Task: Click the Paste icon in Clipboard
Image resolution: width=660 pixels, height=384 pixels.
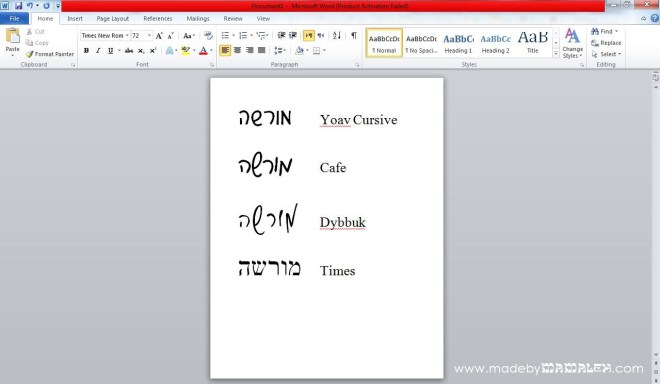Action: pos(13,36)
